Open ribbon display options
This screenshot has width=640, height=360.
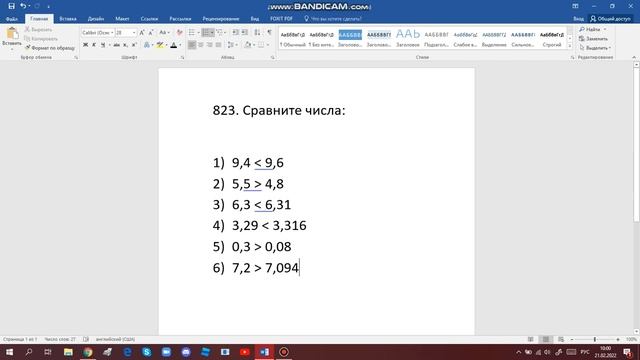tap(575, 6)
